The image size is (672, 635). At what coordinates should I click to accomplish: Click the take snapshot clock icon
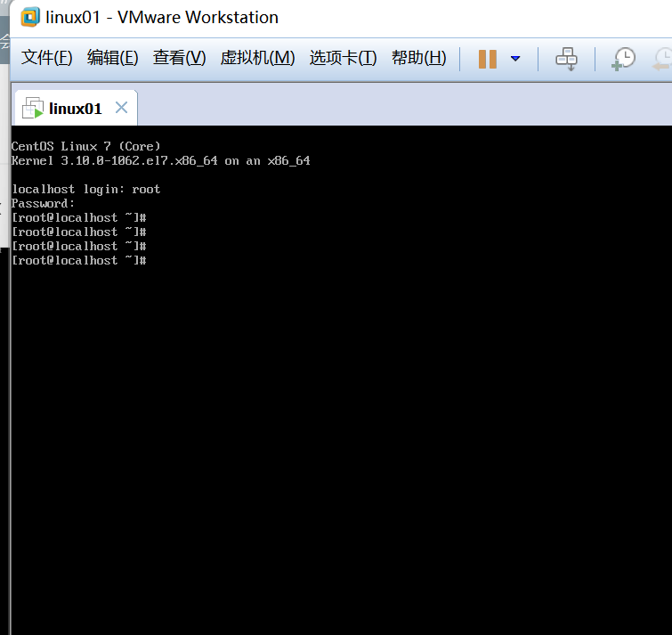pyautogui.click(x=623, y=59)
